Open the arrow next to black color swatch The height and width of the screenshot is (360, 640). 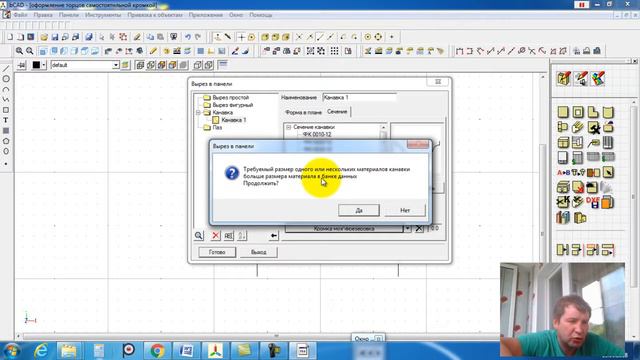click(x=43, y=65)
